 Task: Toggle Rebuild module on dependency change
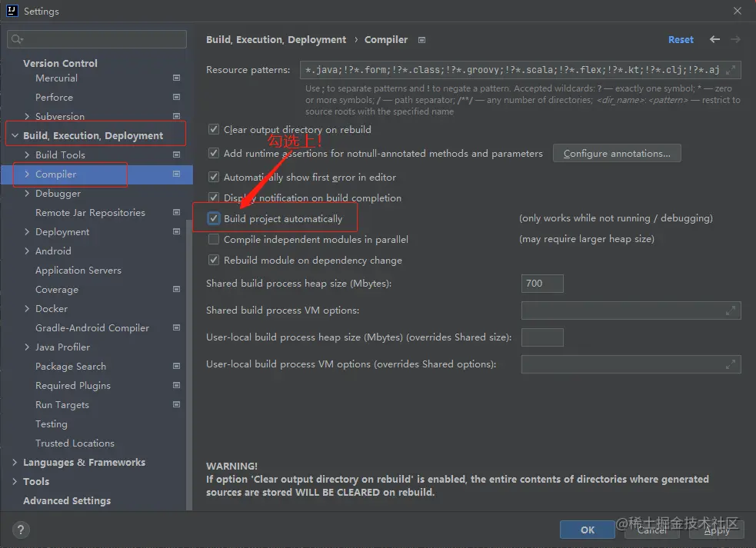click(214, 260)
